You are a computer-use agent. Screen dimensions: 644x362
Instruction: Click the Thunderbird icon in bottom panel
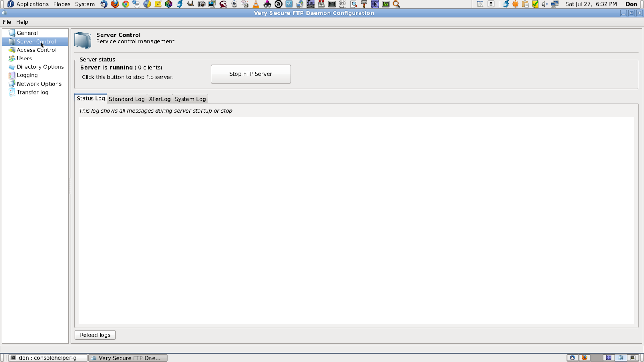tap(572, 358)
